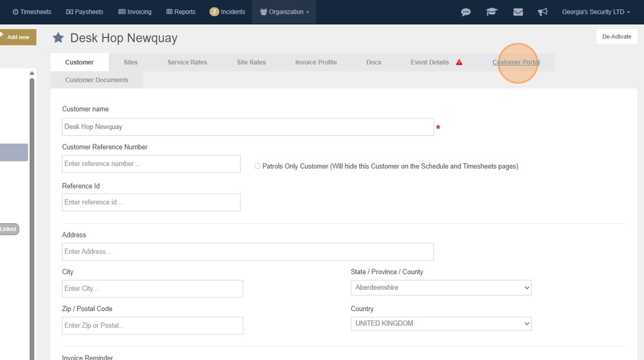Click the Linked badge in sidebar
The height and width of the screenshot is (360, 644).
9,229
